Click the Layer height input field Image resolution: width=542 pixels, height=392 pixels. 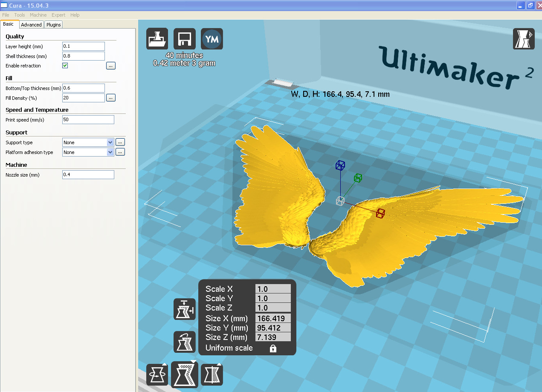pyautogui.click(x=84, y=46)
